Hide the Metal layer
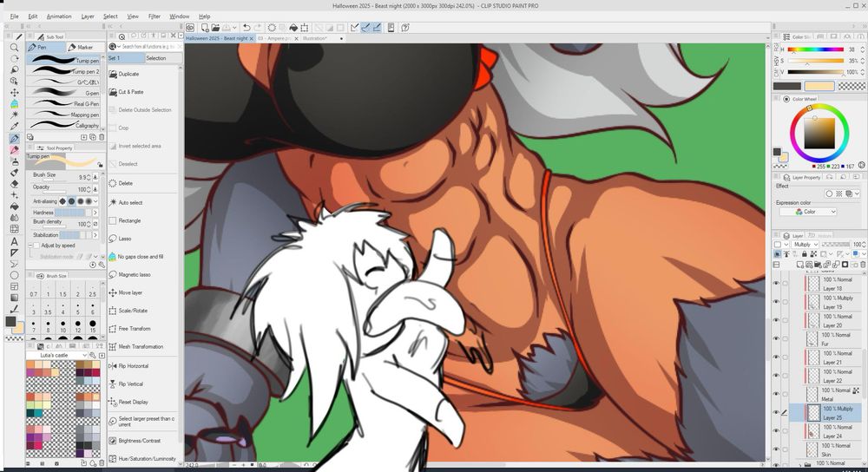Screen dimensions: 868x472 (776, 394)
